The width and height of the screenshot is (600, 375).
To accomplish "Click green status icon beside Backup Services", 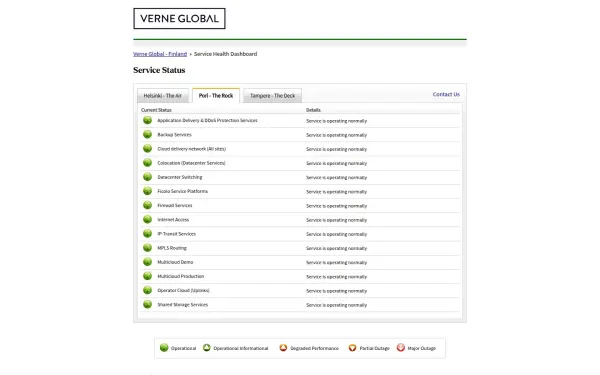I will click(147, 134).
